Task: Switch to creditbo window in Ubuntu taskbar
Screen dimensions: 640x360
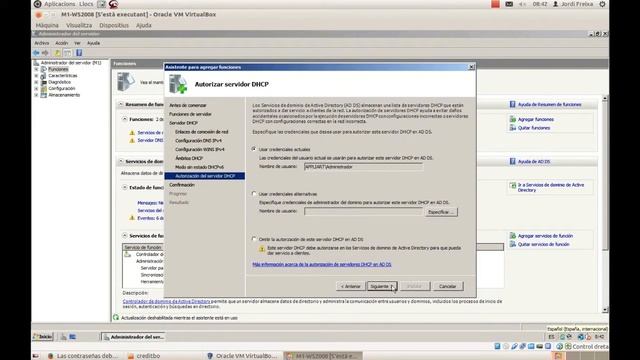Action: (143, 356)
